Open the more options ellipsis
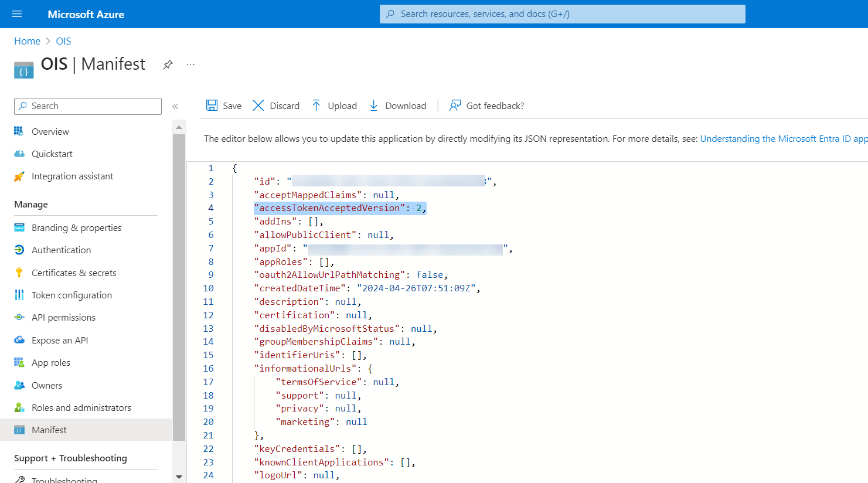Viewport: 868px width, 483px height. 190,64
